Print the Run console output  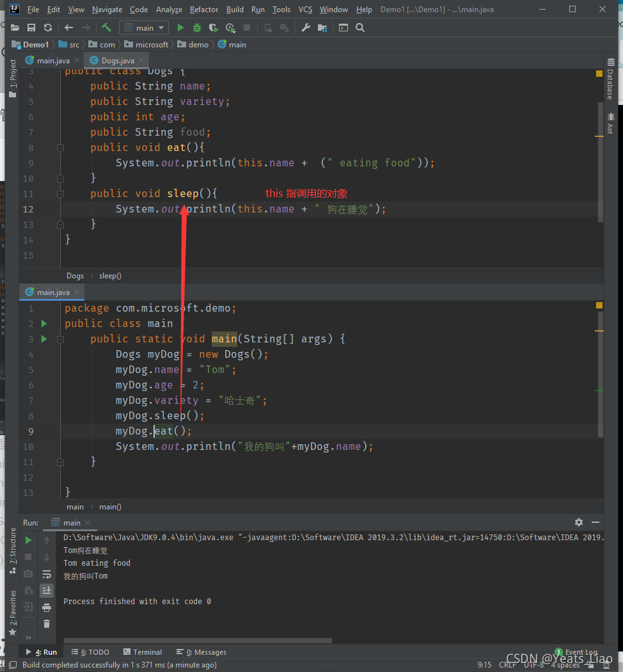[47, 607]
